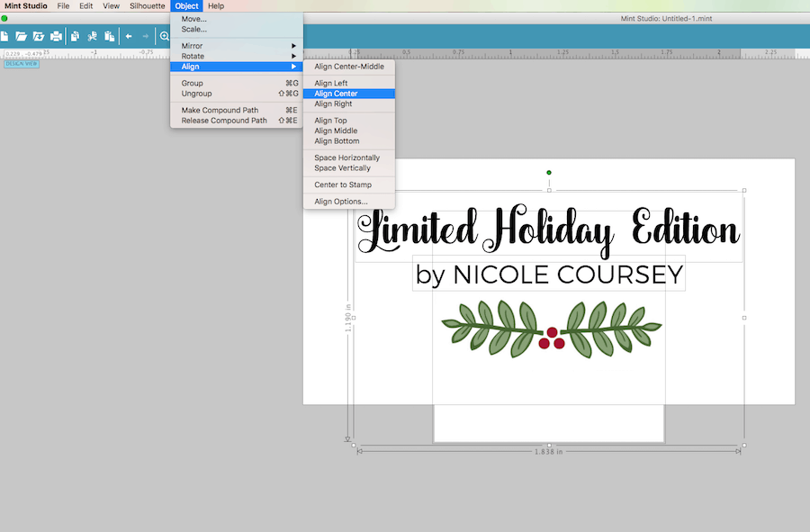Close the open Object menu
This screenshot has width=810, height=532.
tap(186, 5)
